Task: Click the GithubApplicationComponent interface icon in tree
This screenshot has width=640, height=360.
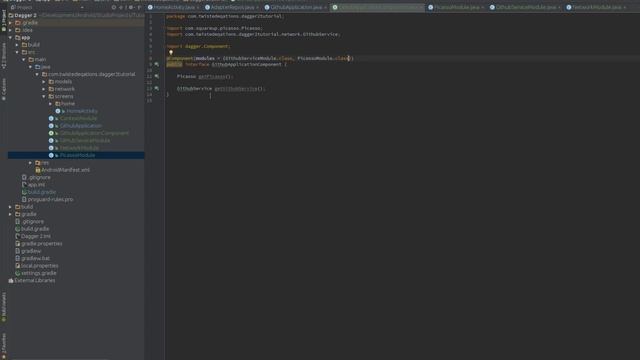Action: pyautogui.click(x=51, y=133)
